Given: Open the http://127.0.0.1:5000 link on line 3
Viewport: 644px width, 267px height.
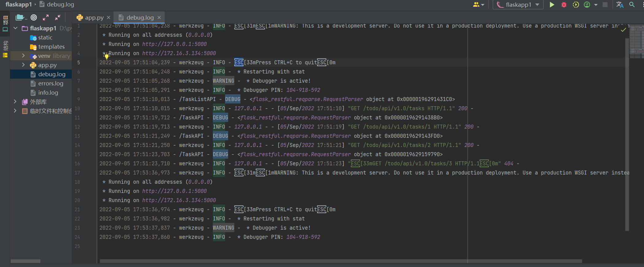Looking at the screenshot, I should pos(174,44).
